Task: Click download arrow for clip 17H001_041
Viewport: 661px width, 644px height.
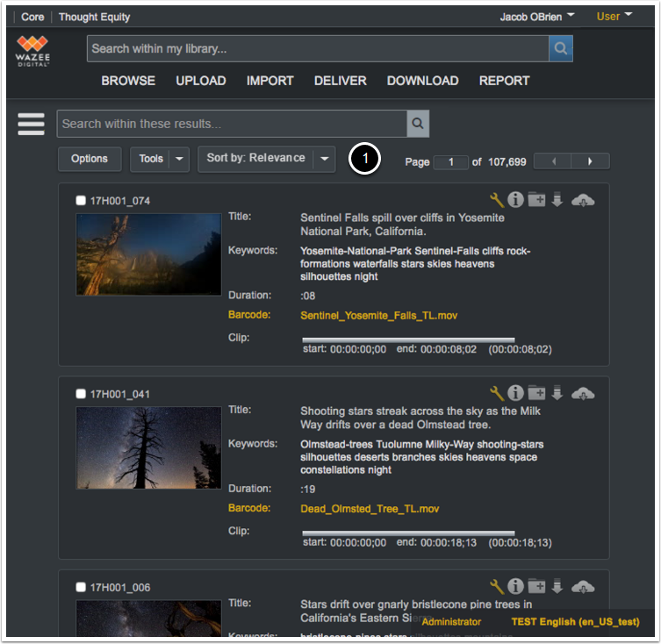Action: [557, 393]
